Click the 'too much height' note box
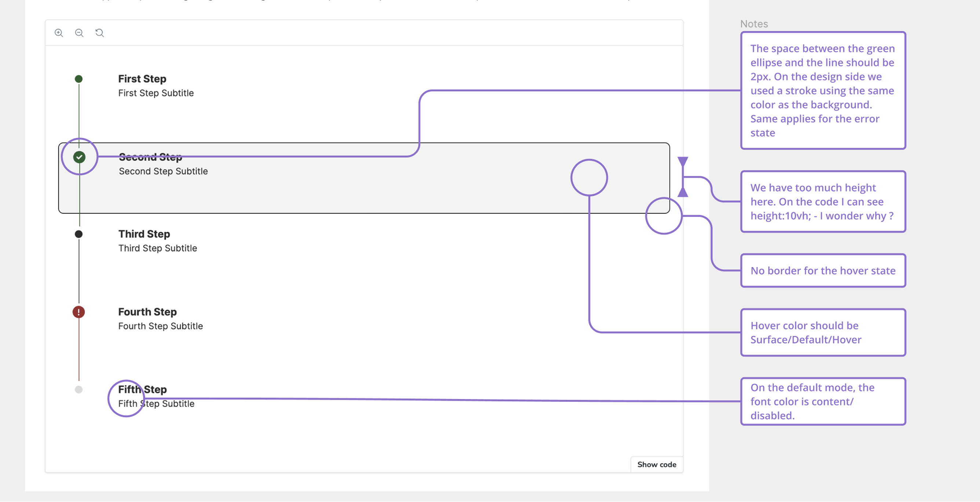The image size is (980, 502). coord(823,202)
